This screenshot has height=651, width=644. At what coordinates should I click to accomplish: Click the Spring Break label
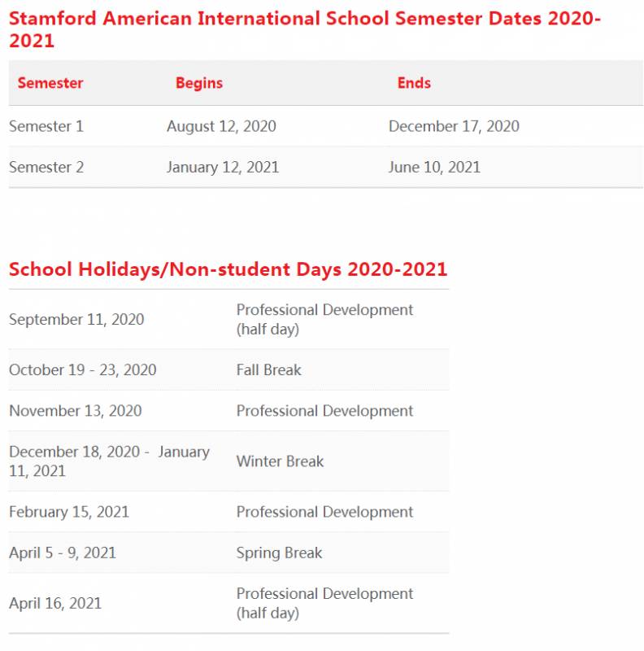[279, 553]
